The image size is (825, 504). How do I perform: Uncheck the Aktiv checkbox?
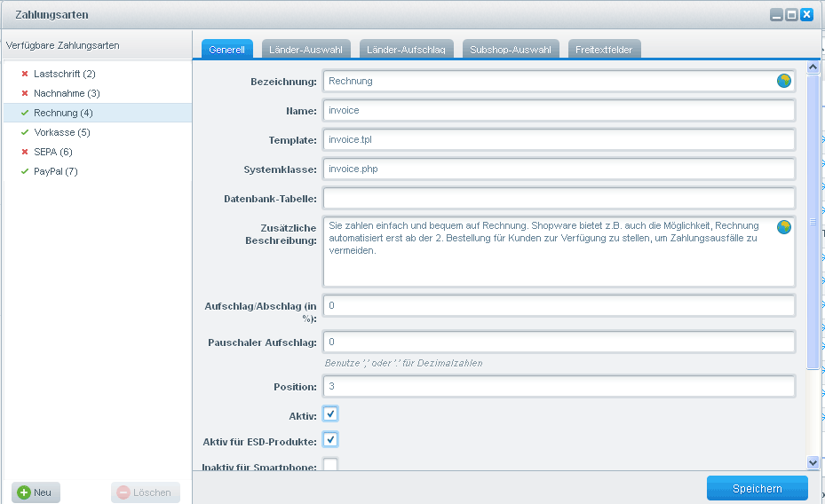[x=330, y=414]
